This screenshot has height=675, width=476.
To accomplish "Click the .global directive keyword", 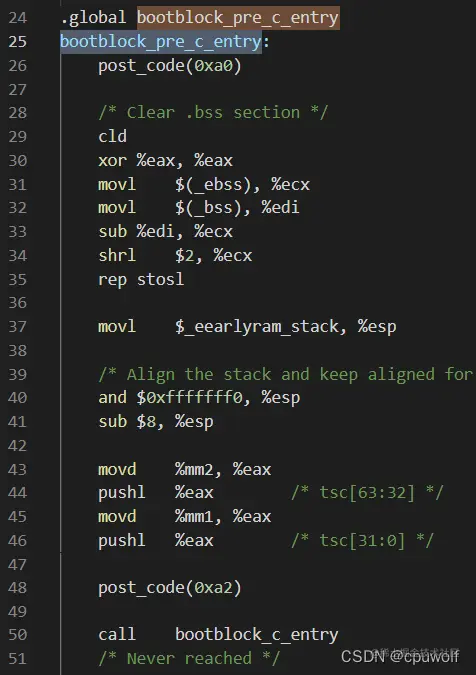I will 93,18.
